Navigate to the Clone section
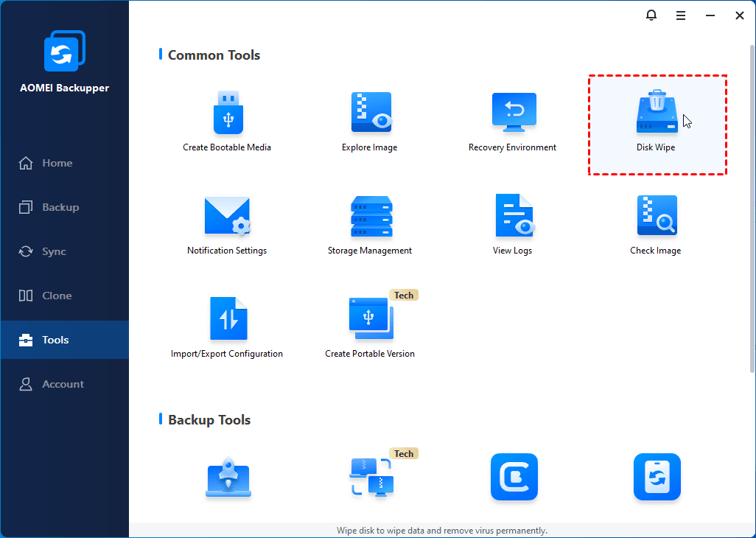The height and width of the screenshot is (538, 756). (57, 296)
